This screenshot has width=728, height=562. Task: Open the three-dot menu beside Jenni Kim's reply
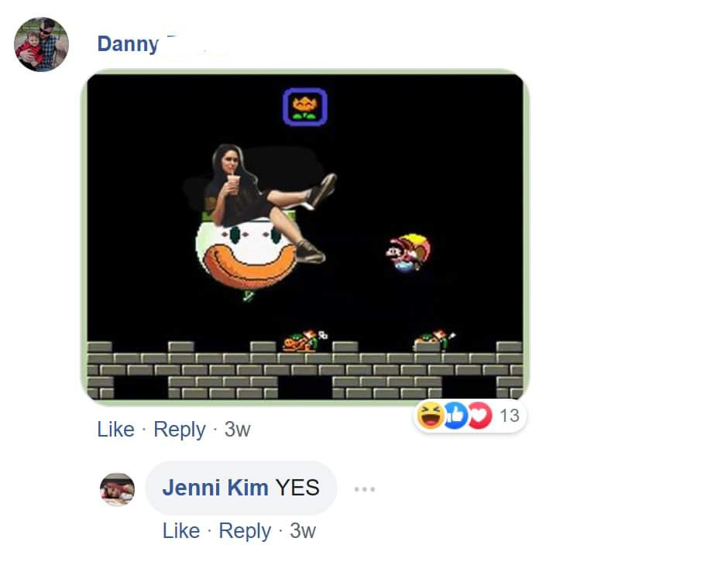[x=365, y=489]
